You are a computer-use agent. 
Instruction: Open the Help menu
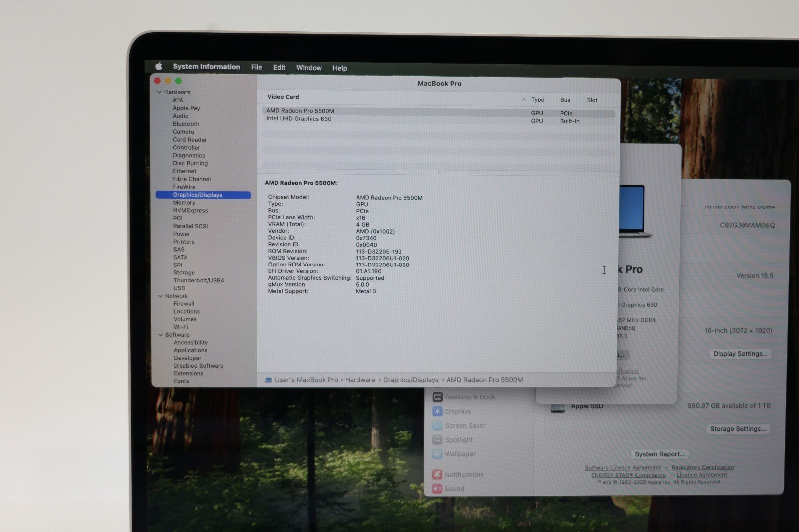[x=340, y=68]
